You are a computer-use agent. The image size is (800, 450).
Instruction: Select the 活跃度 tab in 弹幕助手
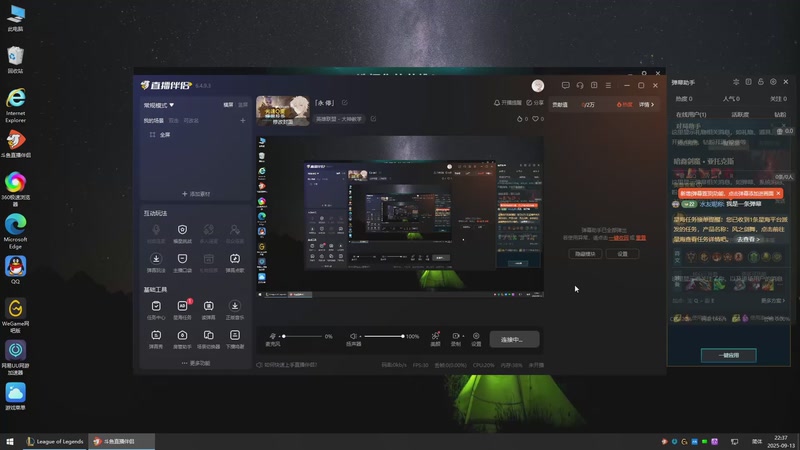coord(740,115)
